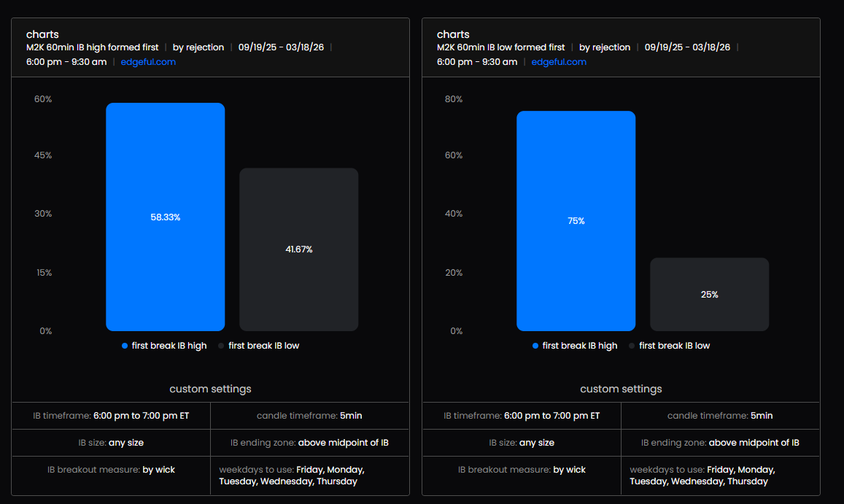Click 'IB size: any size' in right panel
The width and height of the screenshot is (844, 504).
pyautogui.click(x=522, y=443)
